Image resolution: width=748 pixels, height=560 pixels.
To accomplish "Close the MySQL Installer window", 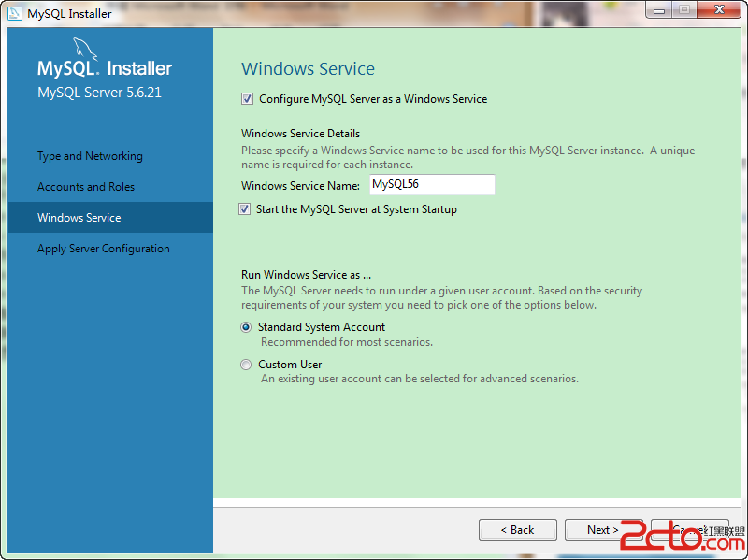I will (x=719, y=9).
